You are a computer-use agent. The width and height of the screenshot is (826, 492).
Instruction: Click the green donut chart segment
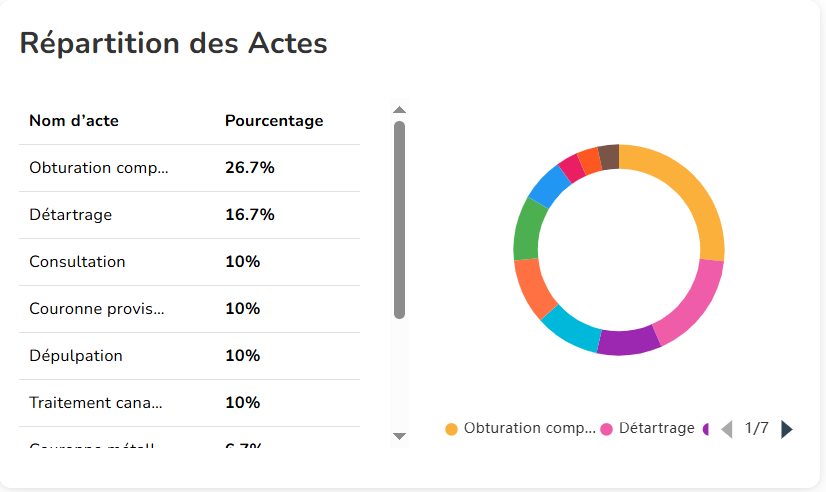tap(528, 229)
